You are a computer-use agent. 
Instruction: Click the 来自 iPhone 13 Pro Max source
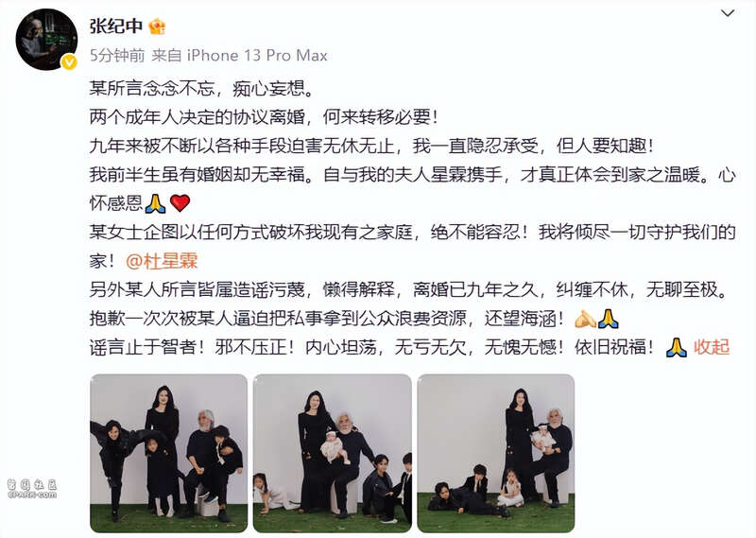click(x=240, y=56)
